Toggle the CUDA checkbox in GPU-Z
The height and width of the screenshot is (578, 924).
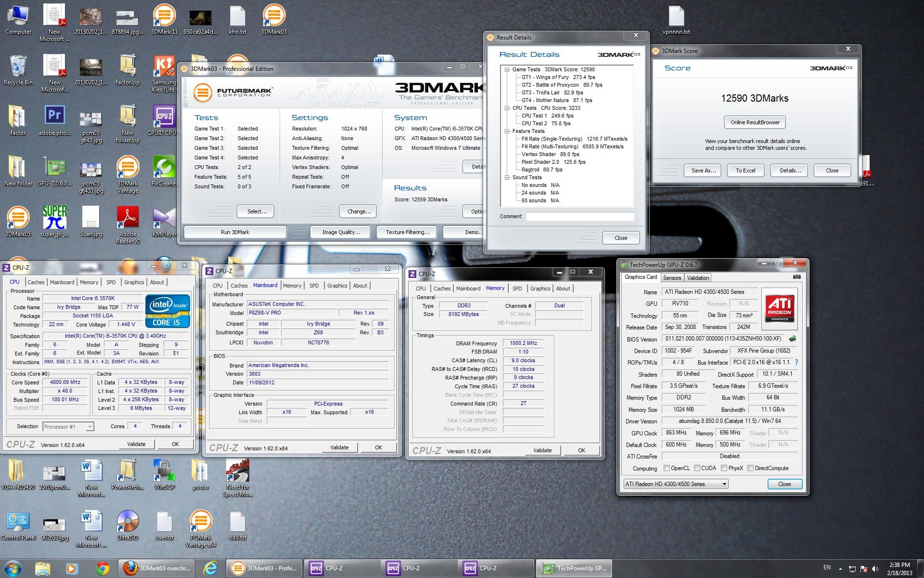click(697, 468)
